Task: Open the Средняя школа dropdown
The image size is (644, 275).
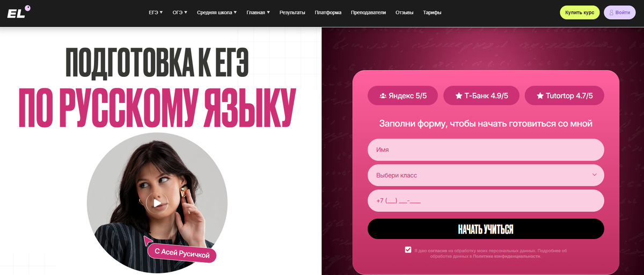Action: [217, 12]
